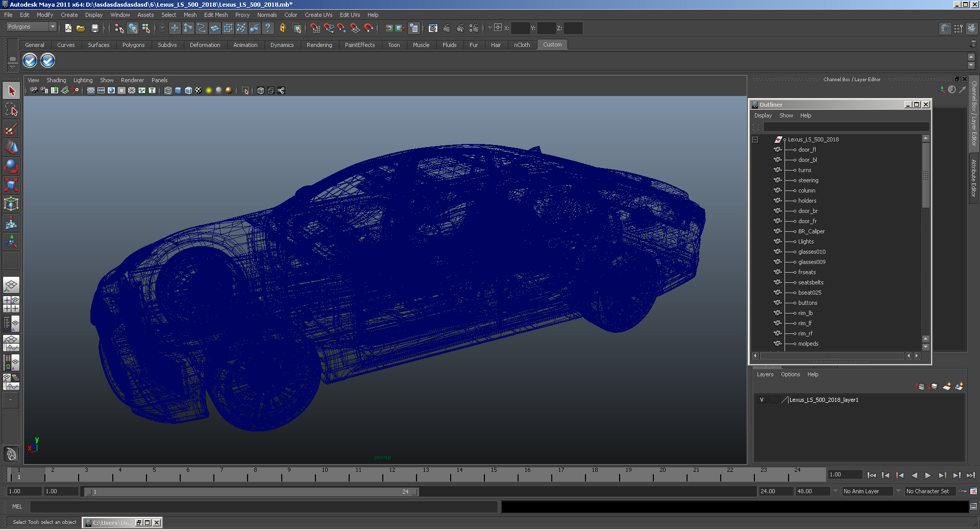Click time slider at frame 12
Image resolution: width=980 pixels, height=531 pixels.
(392, 475)
